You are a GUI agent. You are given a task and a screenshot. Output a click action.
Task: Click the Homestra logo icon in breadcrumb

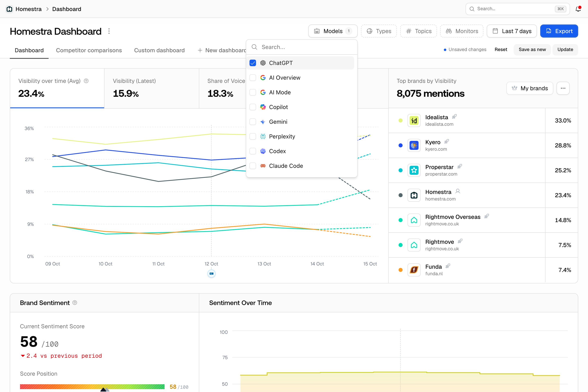point(9,9)
